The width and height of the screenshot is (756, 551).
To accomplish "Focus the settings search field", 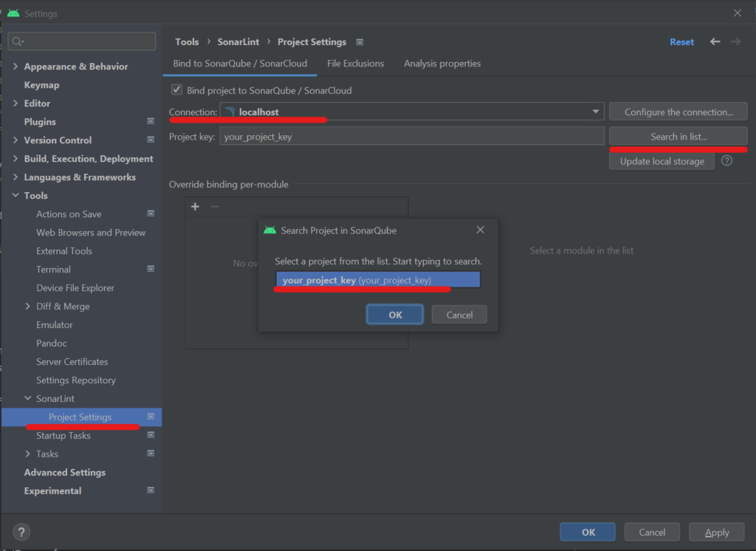I will point(82,41).
